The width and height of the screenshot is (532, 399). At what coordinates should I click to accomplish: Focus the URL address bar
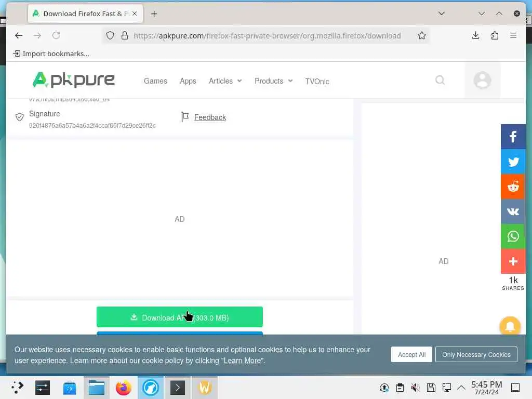coord(267,36)
